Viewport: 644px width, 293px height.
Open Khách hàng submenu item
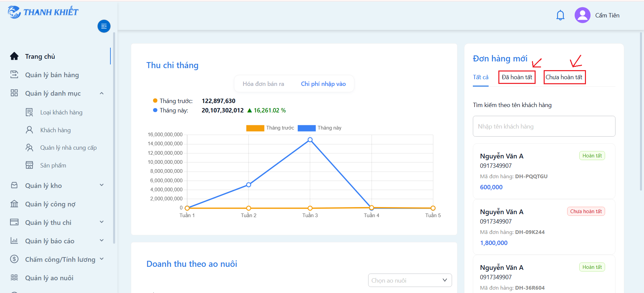(x=55, y=130)
